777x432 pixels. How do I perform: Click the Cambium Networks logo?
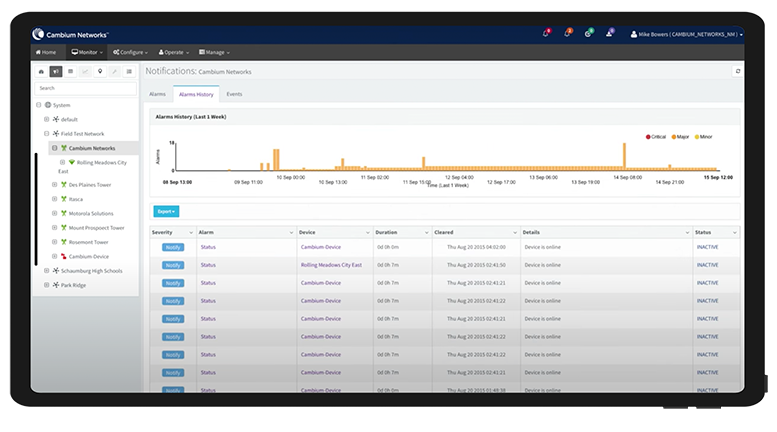click(69, 35)
